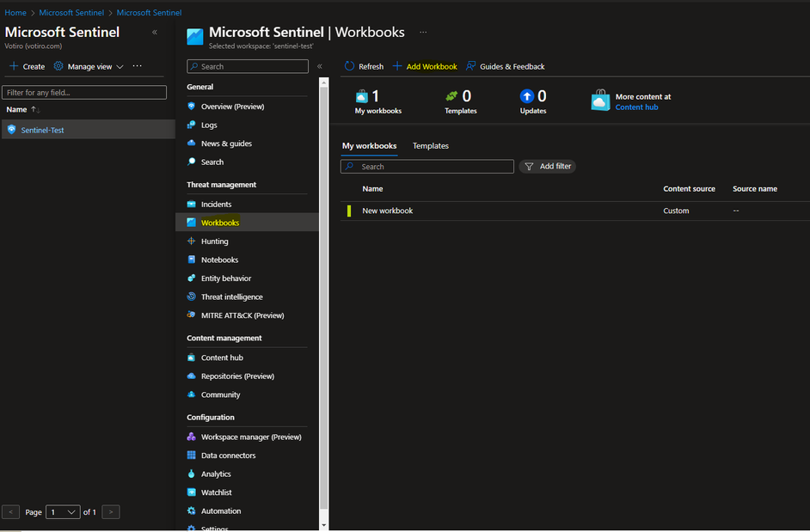The height and width of the screenshot is (532, 810).
Task: Click the Overview (Preview) shield icon
Action: (191, 107)
